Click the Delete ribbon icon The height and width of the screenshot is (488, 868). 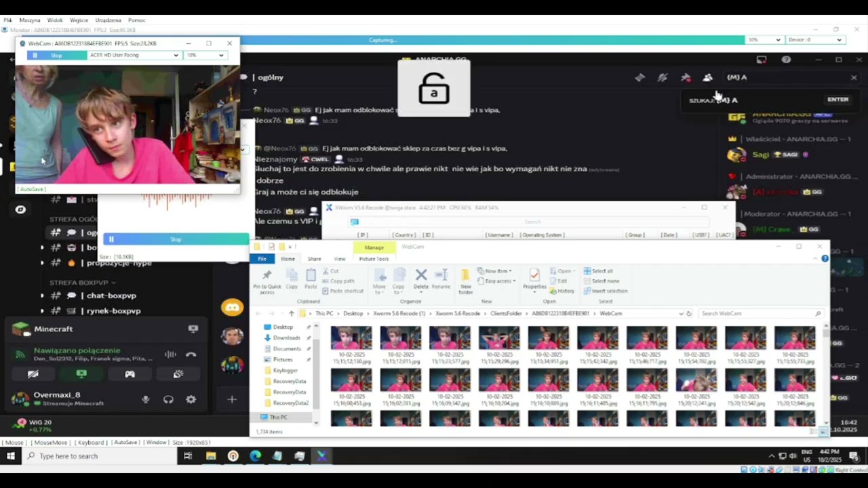pos(421,278)
